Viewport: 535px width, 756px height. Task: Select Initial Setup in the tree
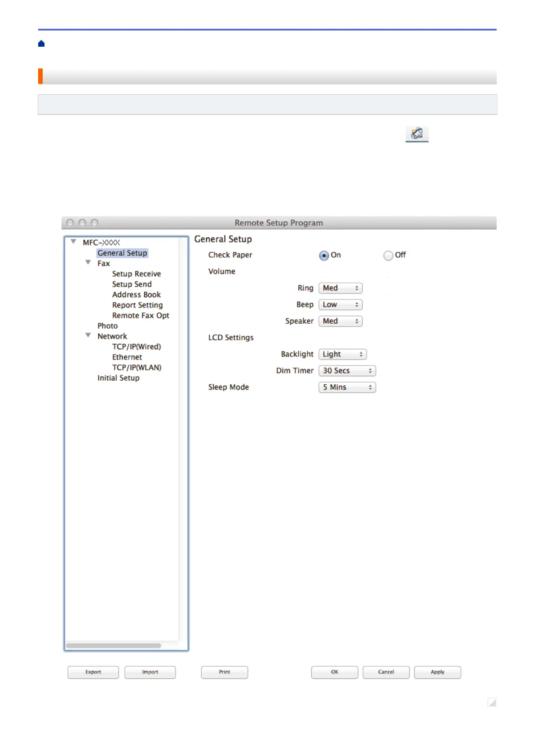click(x=119, y=378)
